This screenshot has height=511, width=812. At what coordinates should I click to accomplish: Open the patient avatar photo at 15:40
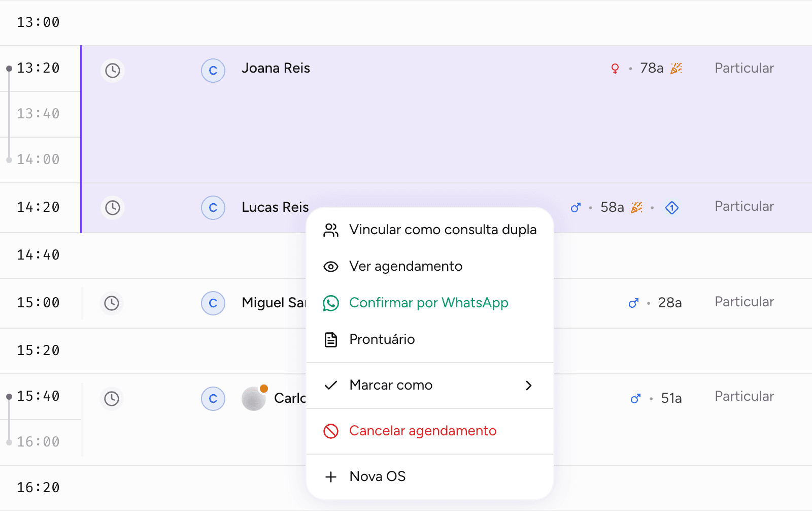click(x=254, y=399)
